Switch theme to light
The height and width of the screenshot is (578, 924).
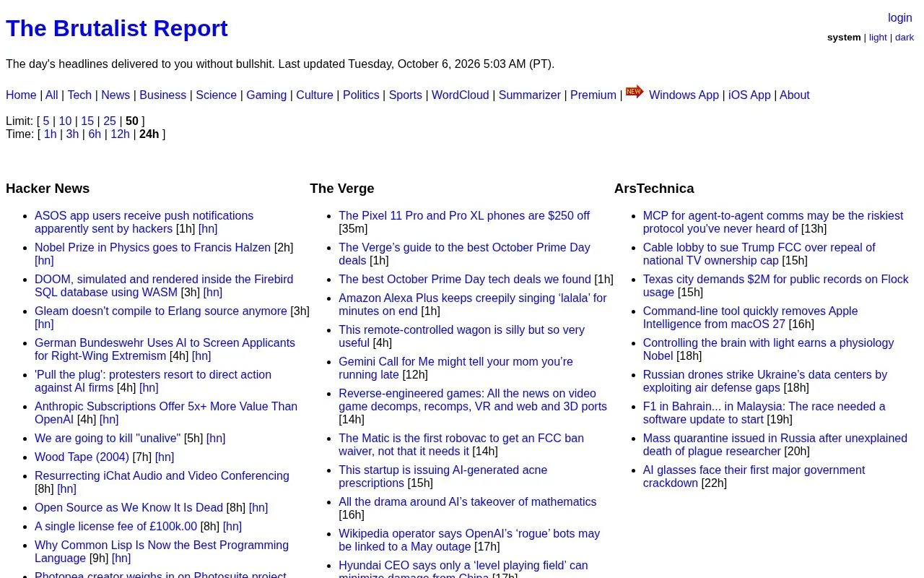[878, 38]
